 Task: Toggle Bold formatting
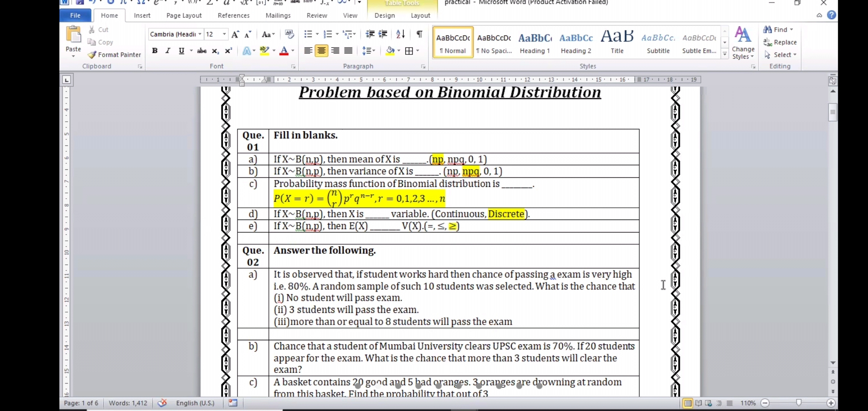click(155, 51)
